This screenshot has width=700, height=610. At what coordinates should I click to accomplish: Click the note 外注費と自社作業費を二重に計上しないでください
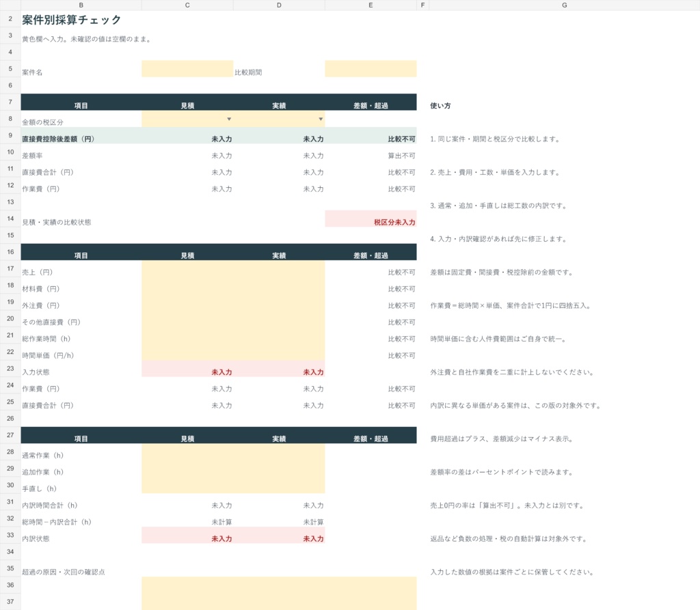tap(512, 372)
